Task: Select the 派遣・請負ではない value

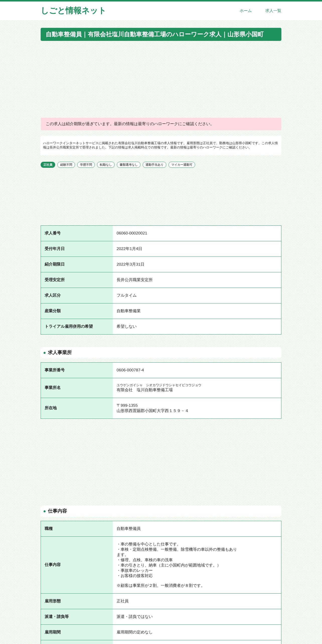Action: 135,617
